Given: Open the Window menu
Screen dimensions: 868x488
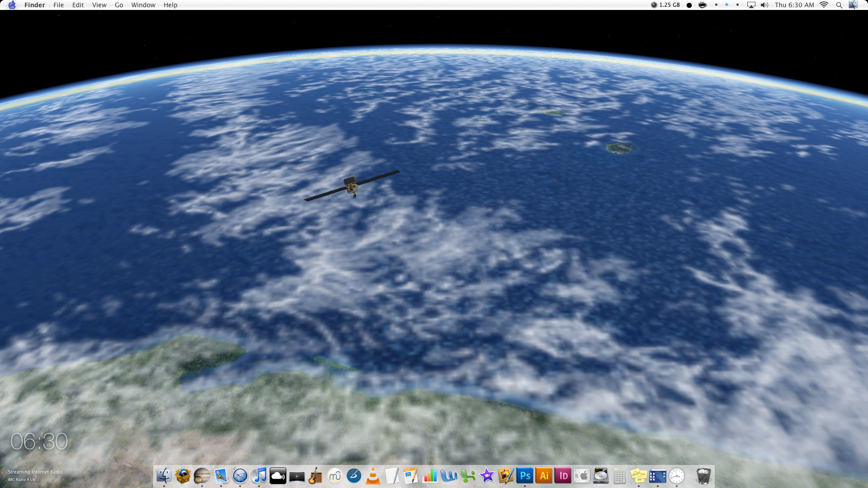Looking at the screenshot, I should click(x=143, y=5).
